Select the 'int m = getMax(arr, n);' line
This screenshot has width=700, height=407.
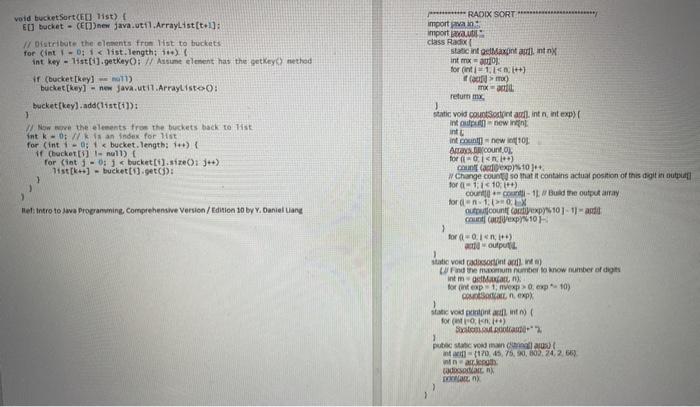coord(483,278)
